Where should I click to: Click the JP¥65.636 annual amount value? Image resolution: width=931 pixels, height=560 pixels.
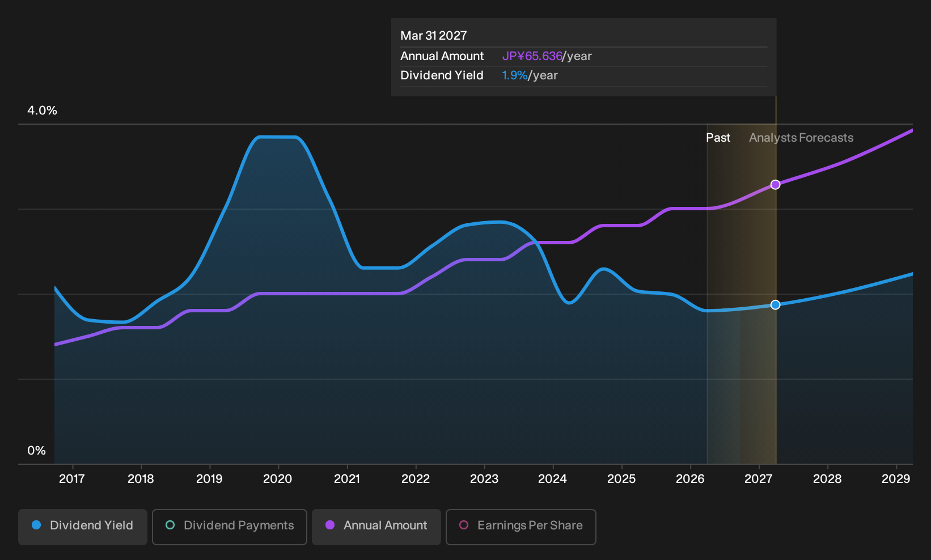532,56
